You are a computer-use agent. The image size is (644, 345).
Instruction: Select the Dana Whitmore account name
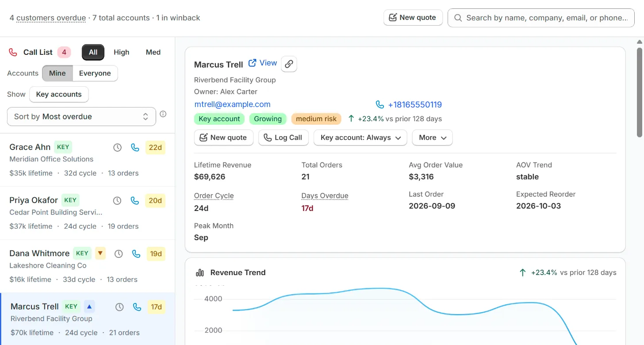point(39,253)
